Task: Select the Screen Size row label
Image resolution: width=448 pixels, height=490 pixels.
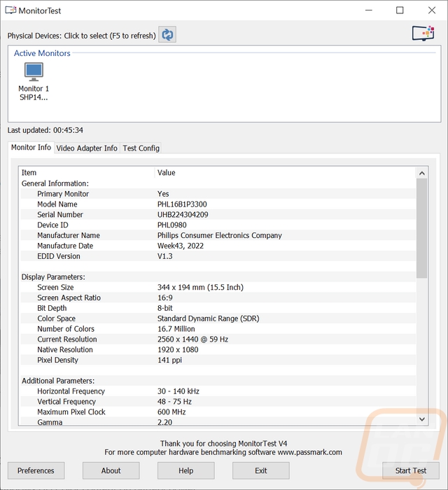Action: coord(55,288)
